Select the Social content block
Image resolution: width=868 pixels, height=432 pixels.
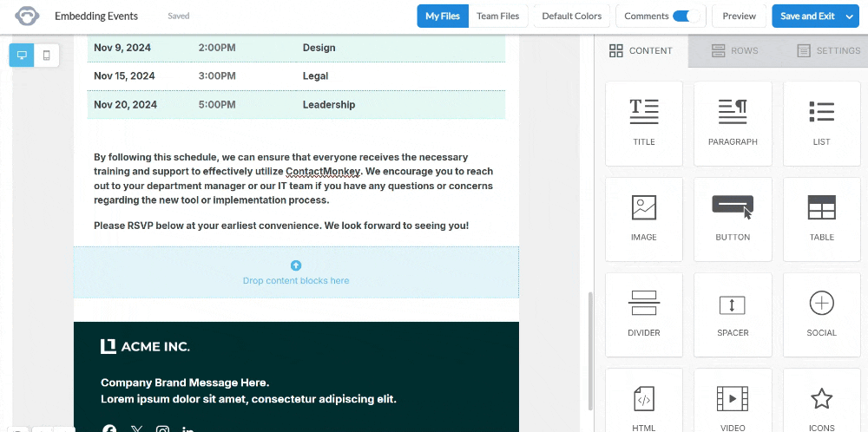pyautogui.click(x=821, y=315)
